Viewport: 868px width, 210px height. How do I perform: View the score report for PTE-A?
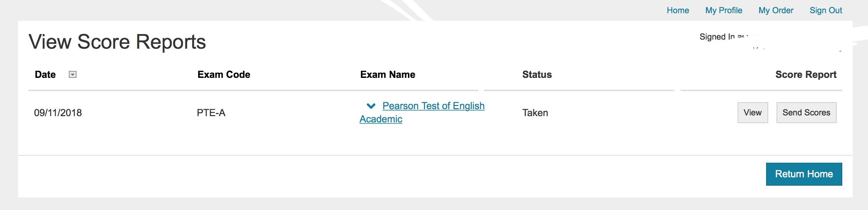click(x=753, y=113)
